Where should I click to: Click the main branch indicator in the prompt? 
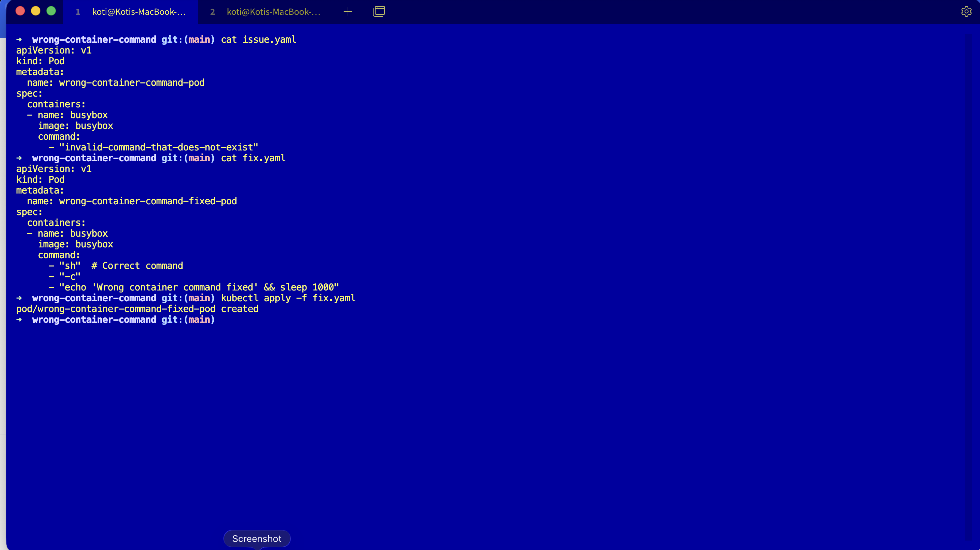point(199,319)
